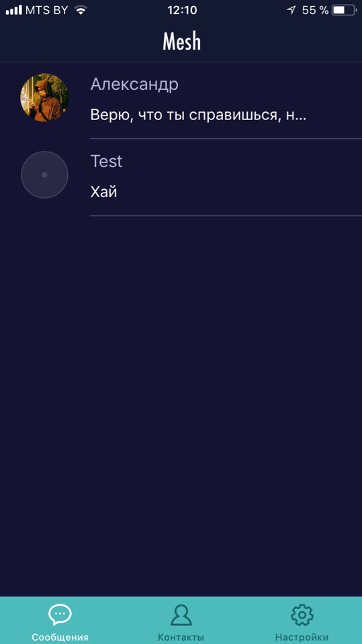The width and height of the screenshot is (362, 644).
Task: Switch to the Сообщения tab label
Action: coord(60,637)
